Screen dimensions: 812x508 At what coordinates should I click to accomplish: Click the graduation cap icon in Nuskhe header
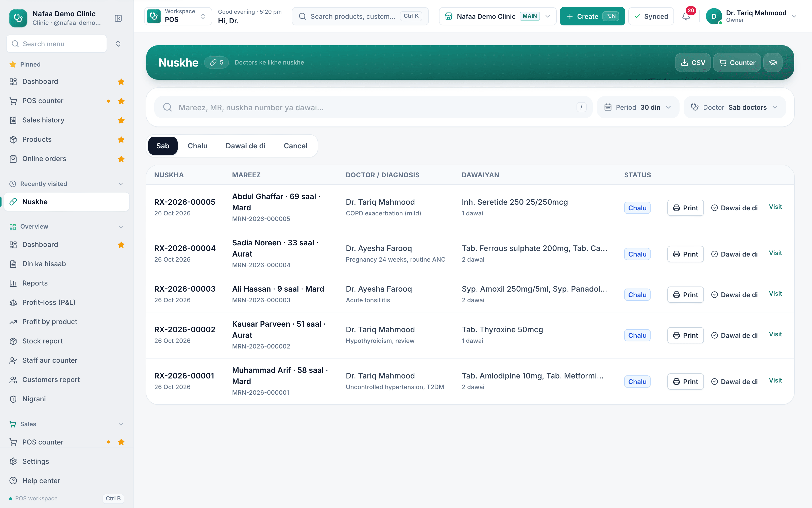tap(773, 62)
